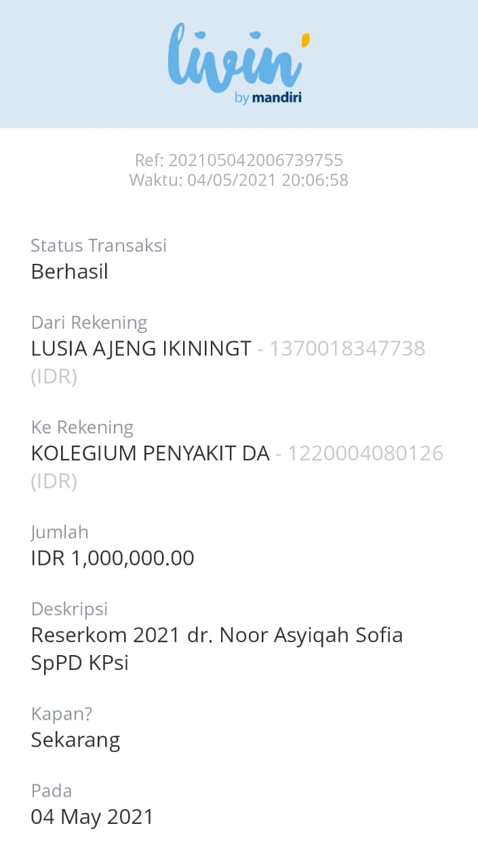This screenshot has width=478, height=868.
Task: Select the Berhasil status value
Action: pos(70,272)
